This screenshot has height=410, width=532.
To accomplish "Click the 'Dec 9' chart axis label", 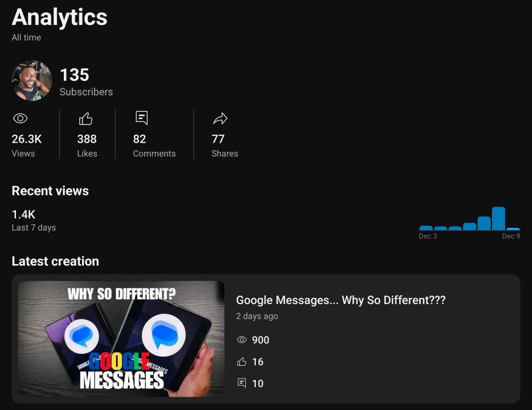I will coord(511,236).
